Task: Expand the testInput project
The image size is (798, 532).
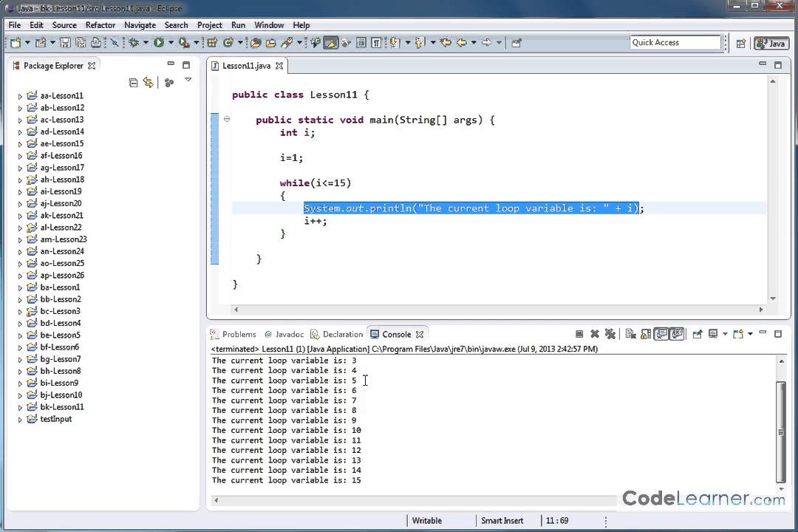Action: [x=20, y=420]
